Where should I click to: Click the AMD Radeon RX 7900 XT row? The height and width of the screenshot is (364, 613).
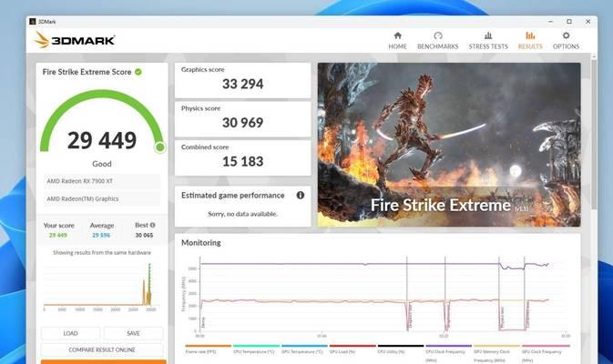click(x=102, y=181)
